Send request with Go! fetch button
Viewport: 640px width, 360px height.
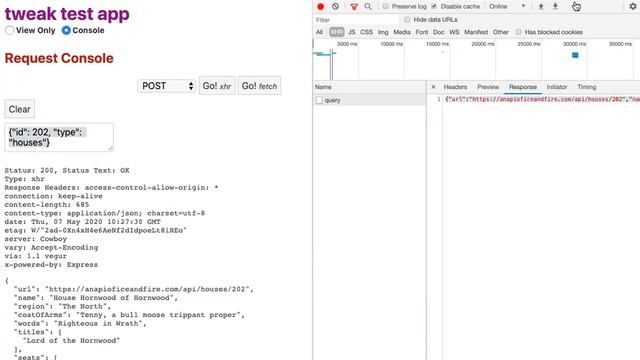(x=259, y=86)
